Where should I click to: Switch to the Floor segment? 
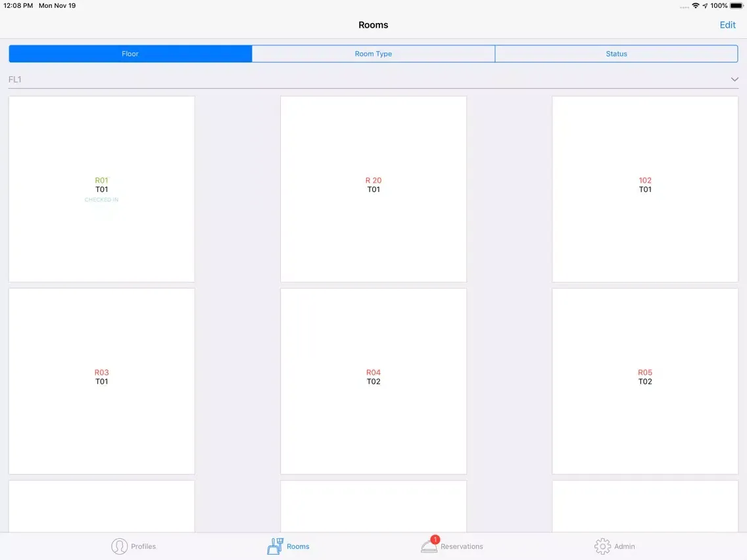(x=130, y=54)
